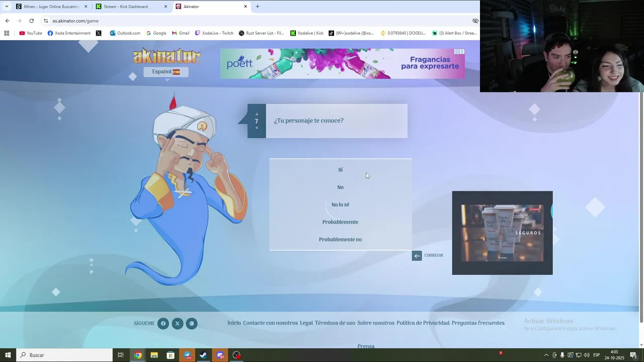Open the Windows notification center

[634, 355]
